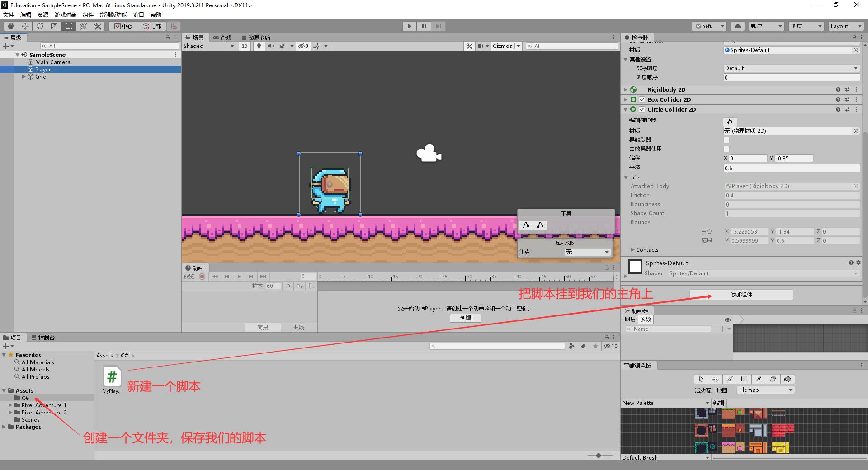Go to last keyframe in animation panel
Image resolution: width=868 pixels, height=470 pixels.
coord(263,277)
